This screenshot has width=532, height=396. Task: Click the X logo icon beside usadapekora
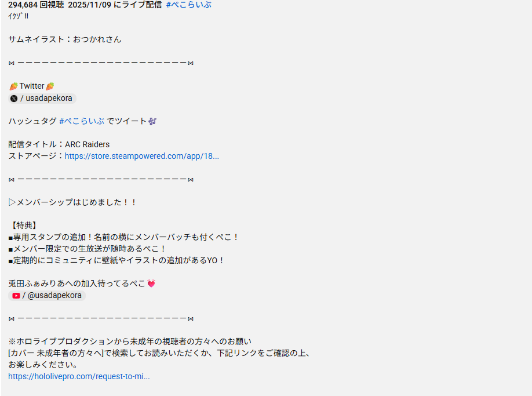pyautogui.click(x=14, y=99)
